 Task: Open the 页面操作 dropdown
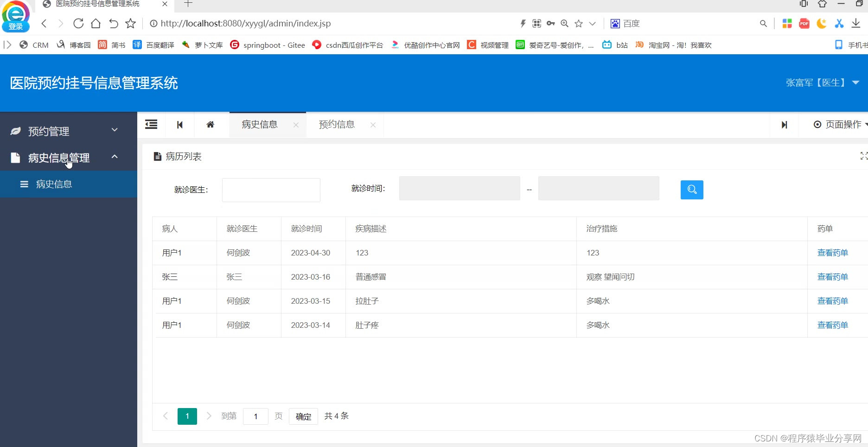(840, 124)
